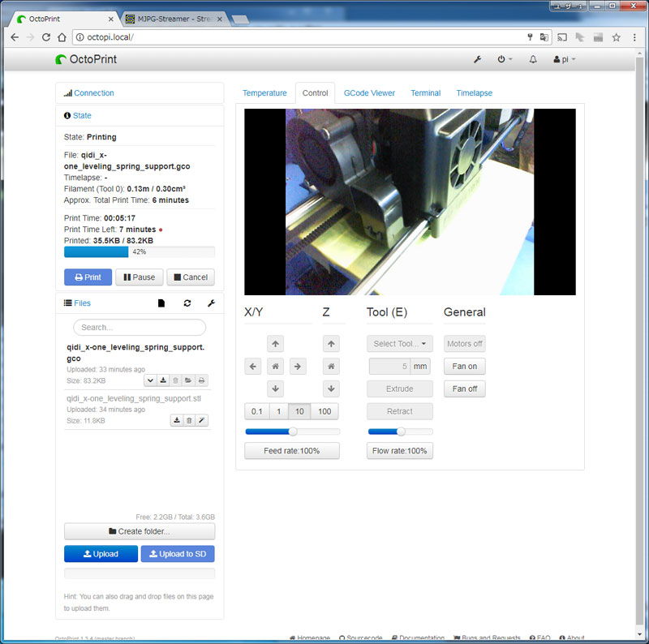Switch to the MJPG-Streamer browser tab
This screenshot has height=644, width=649.
pos(174,19)
